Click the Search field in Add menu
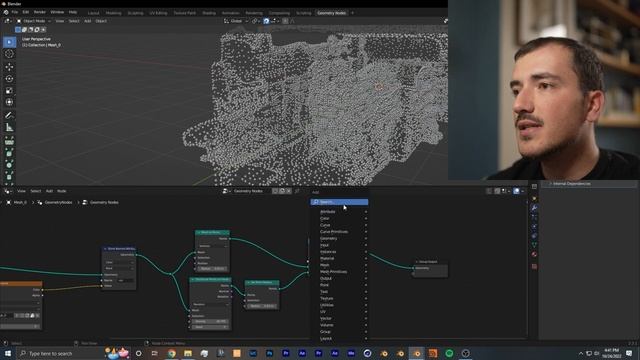Viewport: 640px width, 360px height. tap(340, 202)
